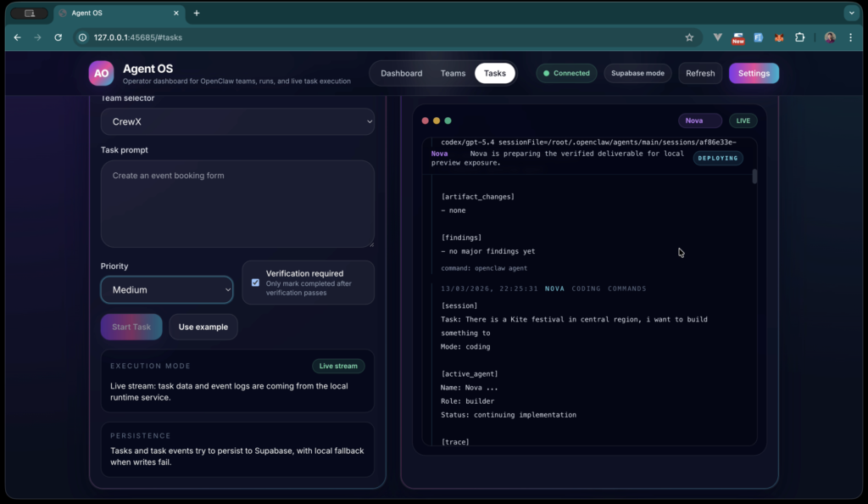Click the AO Agent OS logo icon

[x=101, y=73]
